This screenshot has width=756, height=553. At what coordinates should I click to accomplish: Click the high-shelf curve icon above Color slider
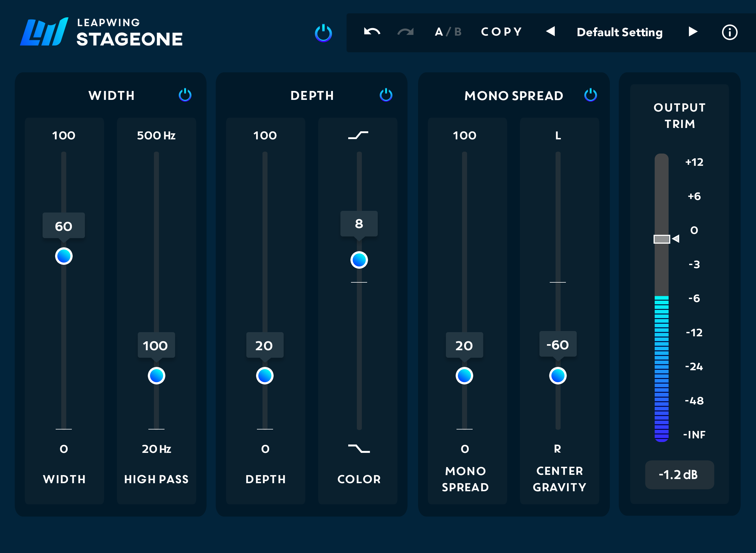[359, 135]
